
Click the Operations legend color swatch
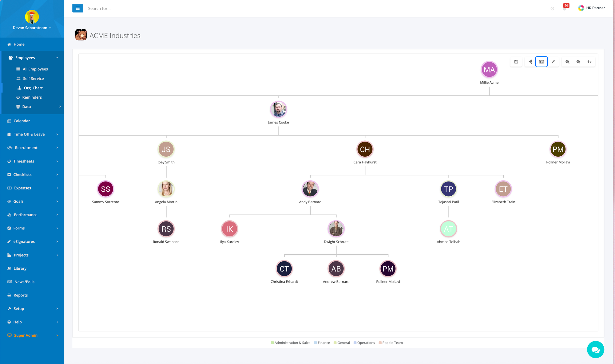tap(355, 343)
